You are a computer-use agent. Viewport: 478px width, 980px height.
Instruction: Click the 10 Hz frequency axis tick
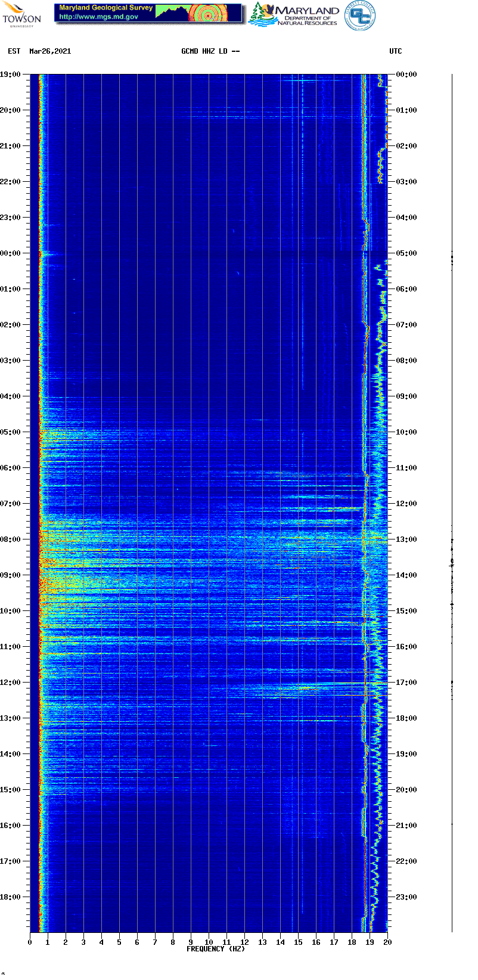pos(209,942)
